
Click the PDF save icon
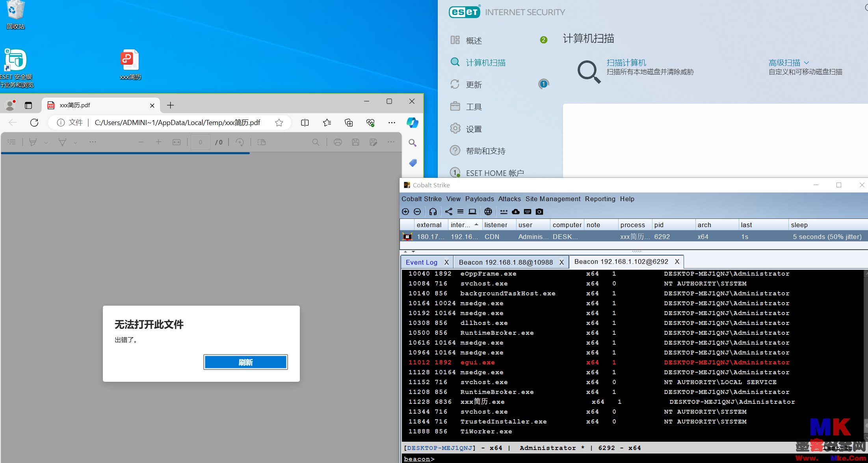[x=355, y=142]
